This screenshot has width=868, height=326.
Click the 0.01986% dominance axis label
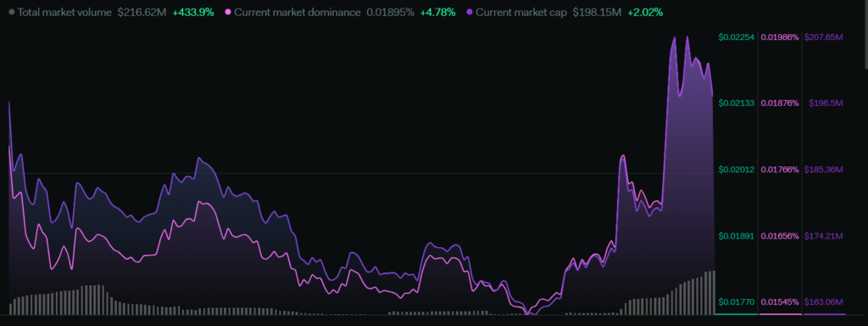[x=780, y=37]
